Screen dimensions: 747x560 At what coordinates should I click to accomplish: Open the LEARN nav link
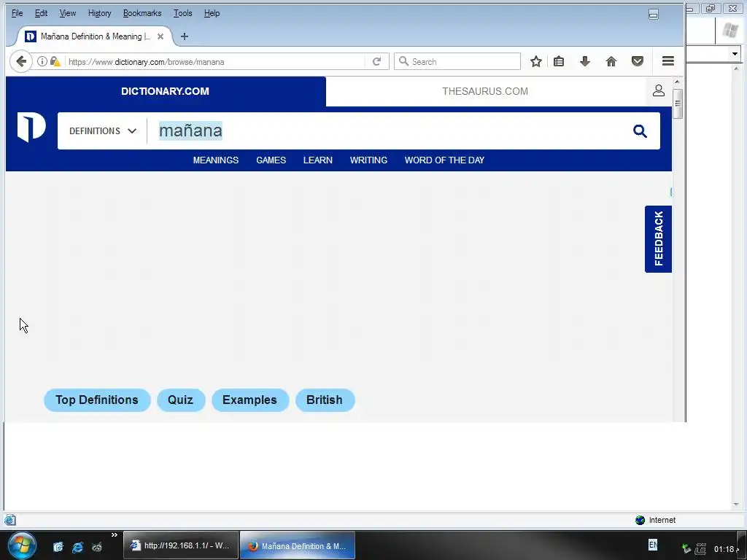(318, 160)
